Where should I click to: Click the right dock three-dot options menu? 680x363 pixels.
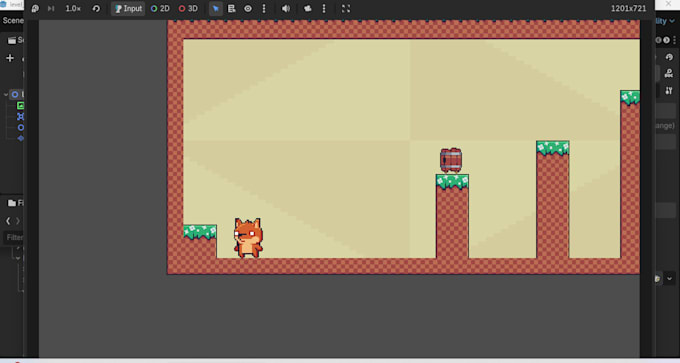[x=674, y=40]
